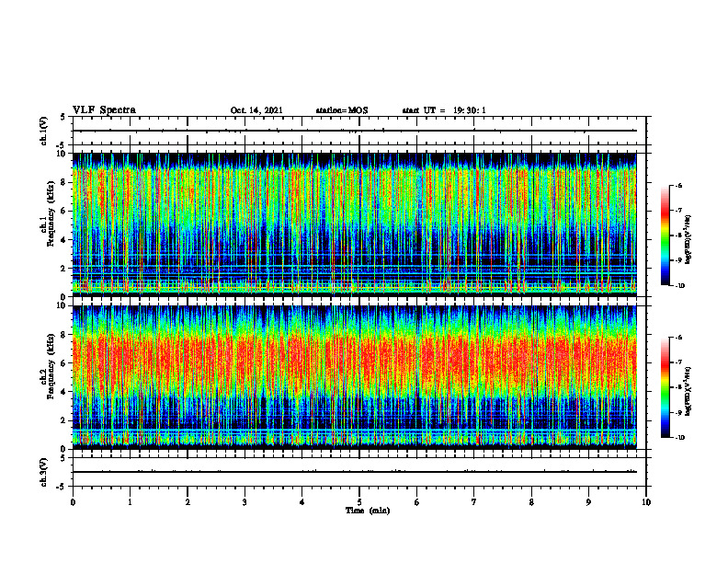Click ch.1 color scale label "-6"
The image size is (728, 563).
point(677,185)
